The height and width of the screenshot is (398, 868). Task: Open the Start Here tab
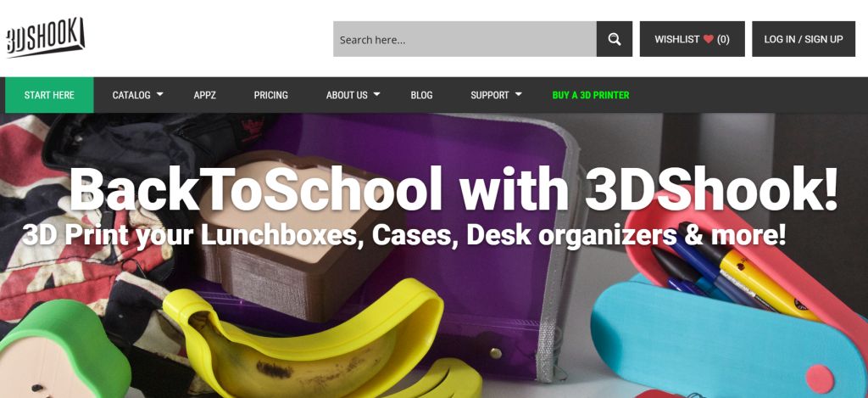pos(49,95)
